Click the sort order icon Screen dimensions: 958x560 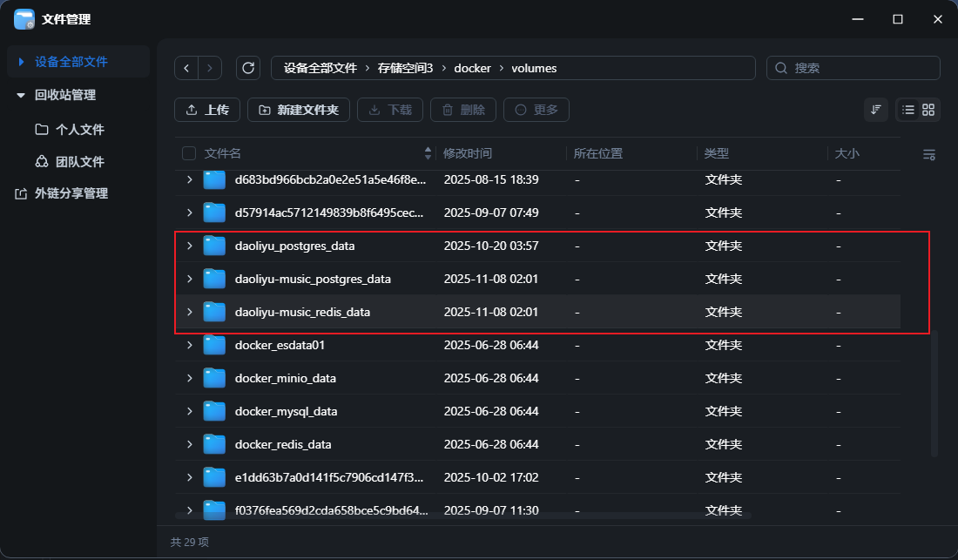tap(875, 110)
